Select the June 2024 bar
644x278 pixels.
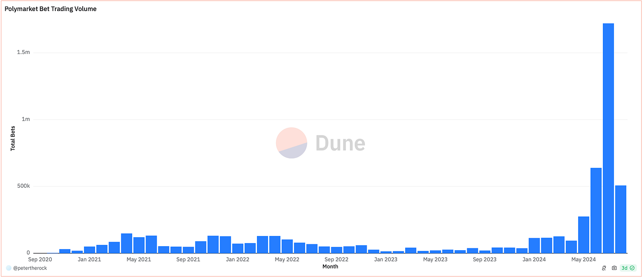(596, 210)
